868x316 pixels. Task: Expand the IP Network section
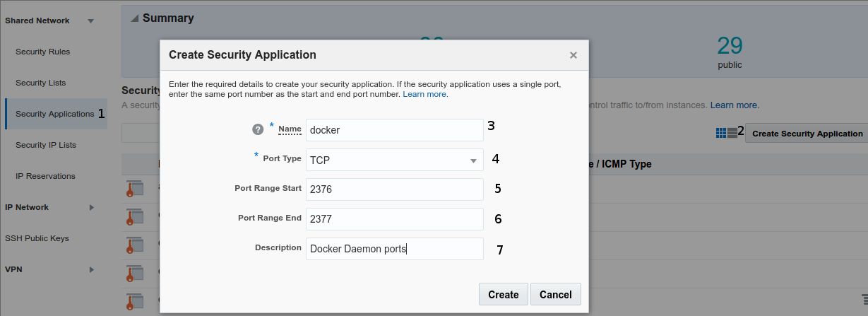pyautogui.click(x=91, y=208)
